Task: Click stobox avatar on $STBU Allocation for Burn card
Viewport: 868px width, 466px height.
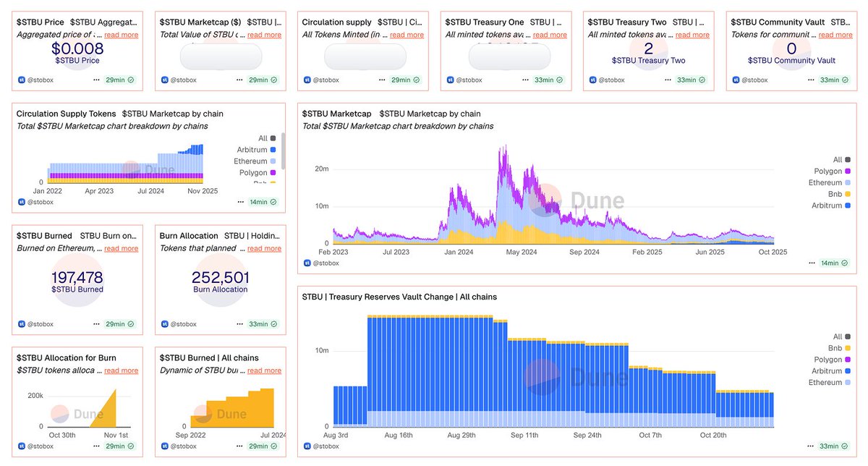Action: (x=21, y=446)
